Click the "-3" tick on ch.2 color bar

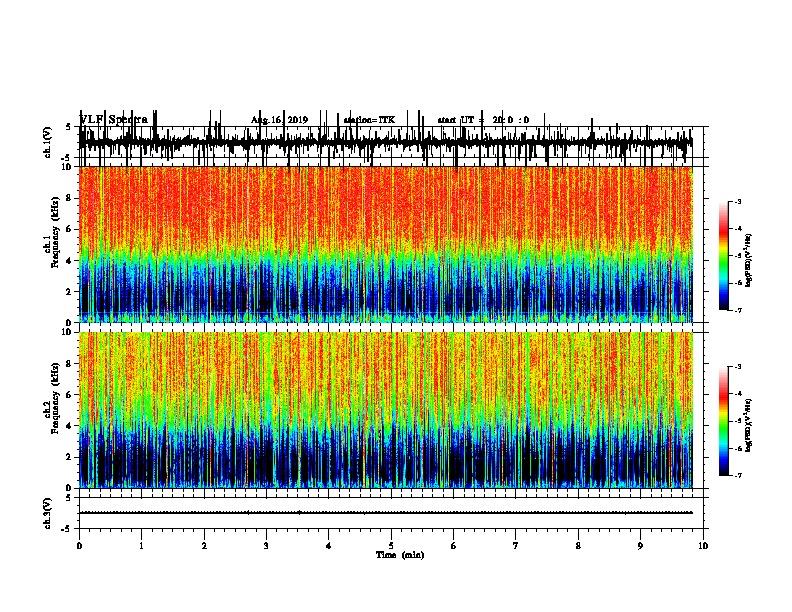tap(738, 367)
